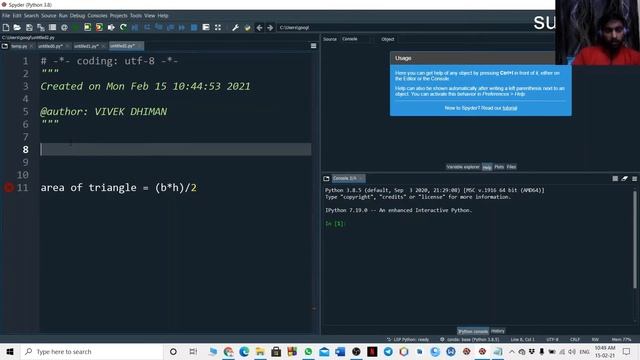This screenshot has height=360, width=640.
Task: Run the file with green play icon
Action: tap(76, 27)
